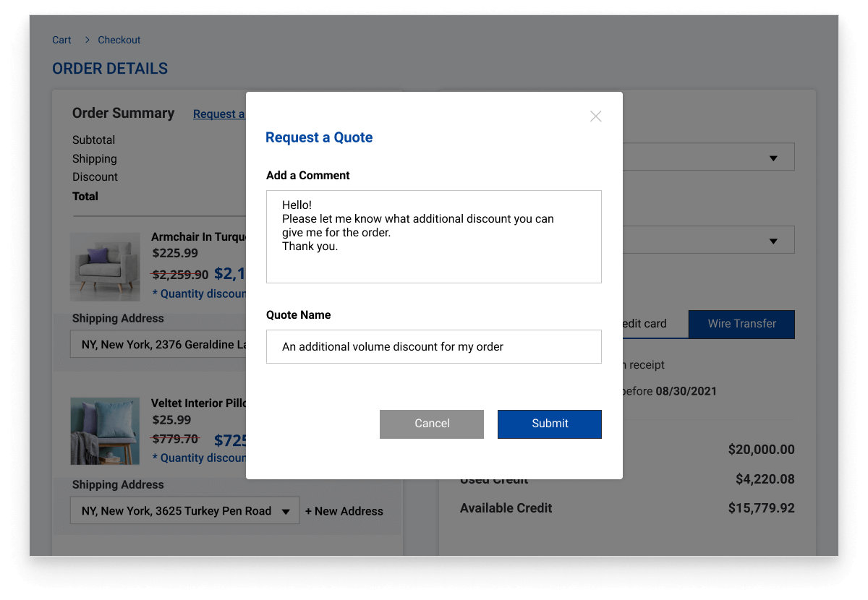Image resolution: width=868 pixels, height=600 pixels.
Task: Open the Armchair product thumbnail
Action: click(x=105, y=267)
